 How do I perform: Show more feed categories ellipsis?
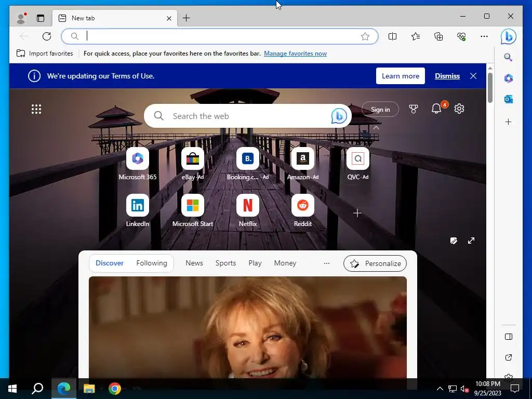tap(327, 263)
